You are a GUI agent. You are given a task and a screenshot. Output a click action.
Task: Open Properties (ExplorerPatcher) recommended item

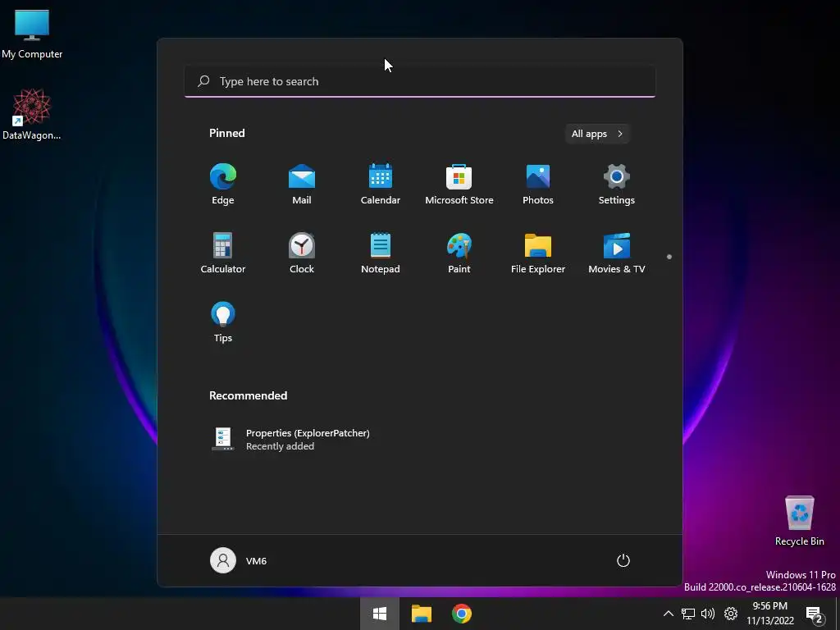pyautogui.click(x=290, y=440)
